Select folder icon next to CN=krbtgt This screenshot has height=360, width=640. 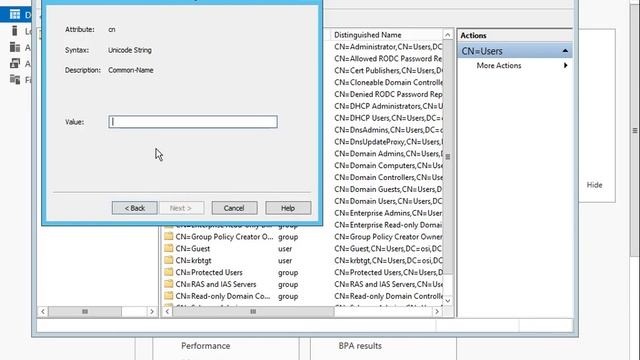[x=169, y=260]
